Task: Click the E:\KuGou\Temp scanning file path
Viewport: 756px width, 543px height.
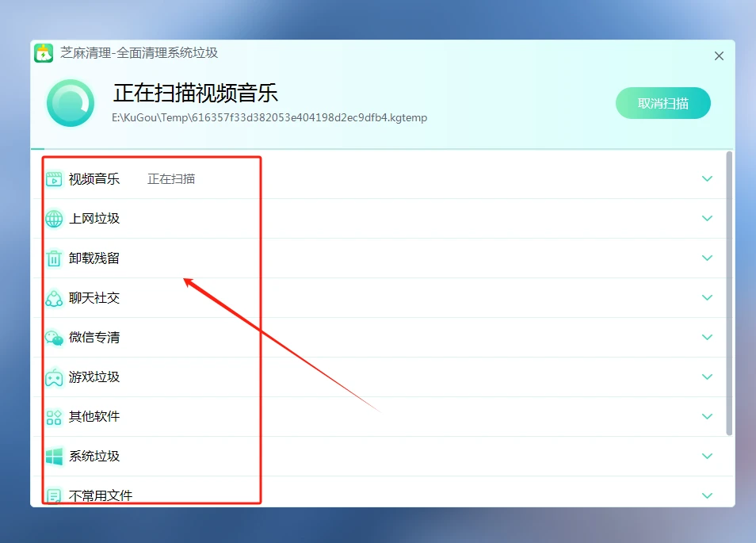Action: [269, 117]
